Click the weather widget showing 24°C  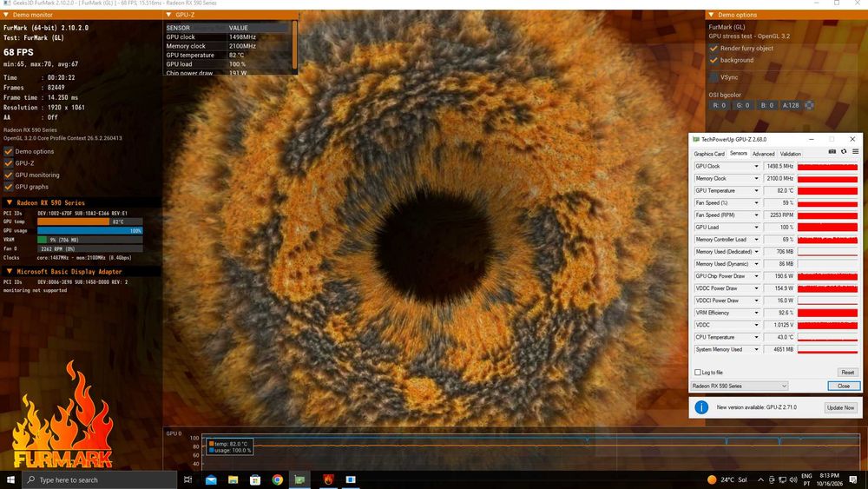pos(727,479)
